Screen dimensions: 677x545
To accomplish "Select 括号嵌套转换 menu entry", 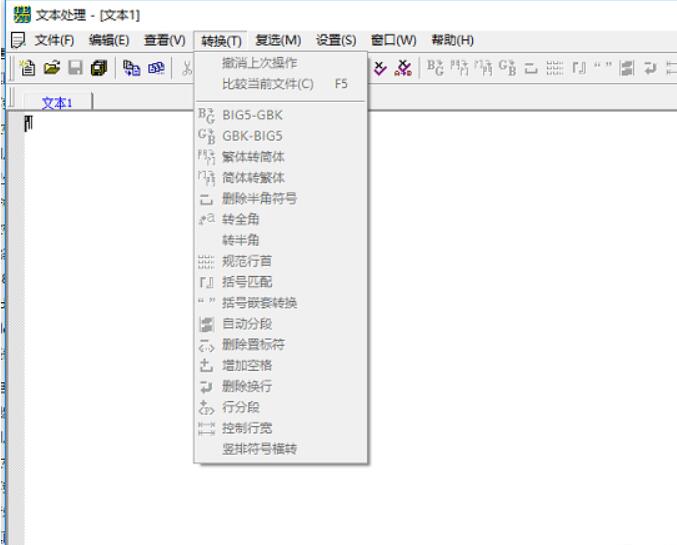I will tap(281, 303).
